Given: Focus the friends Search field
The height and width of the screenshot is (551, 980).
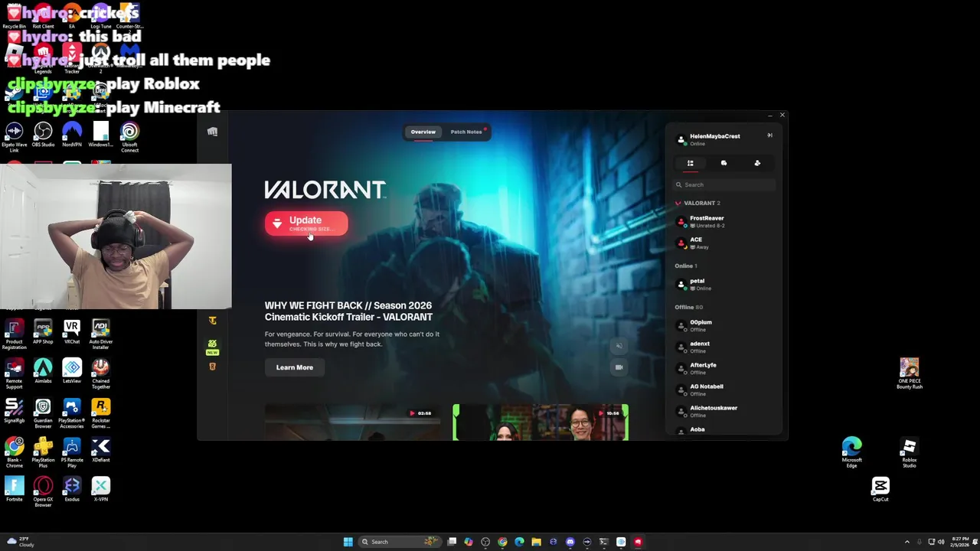Looking at the screenshot, I should 725,184.
